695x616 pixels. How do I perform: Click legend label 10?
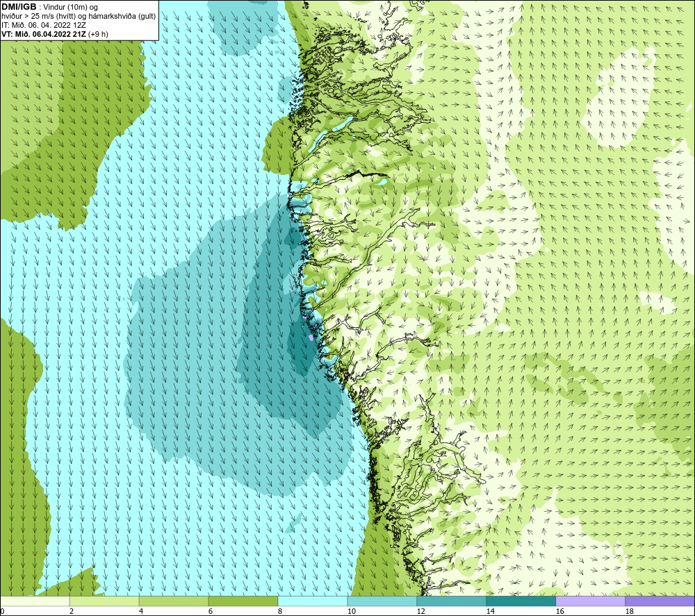[351, 612]
